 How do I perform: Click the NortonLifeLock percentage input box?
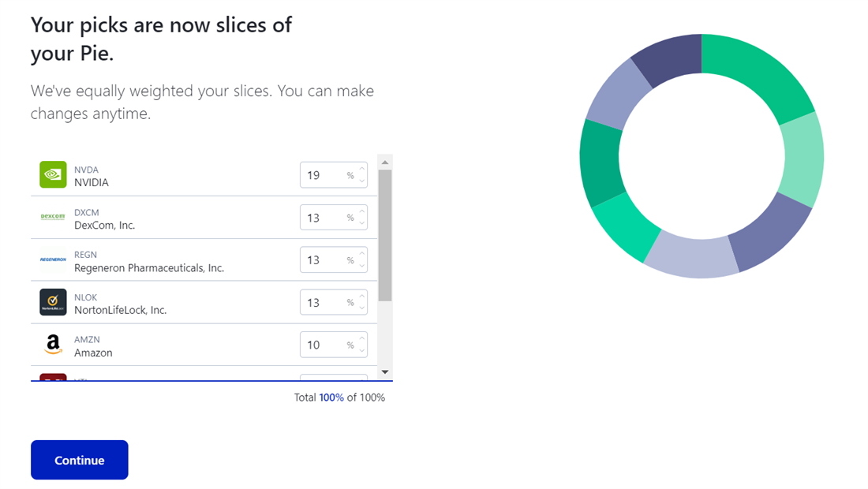click(x=324, y=302)
